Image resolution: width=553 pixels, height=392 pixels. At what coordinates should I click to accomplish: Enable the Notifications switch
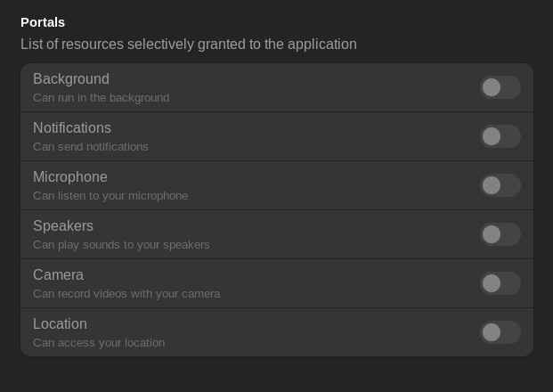pyautogui.click(x=500, y=136)
